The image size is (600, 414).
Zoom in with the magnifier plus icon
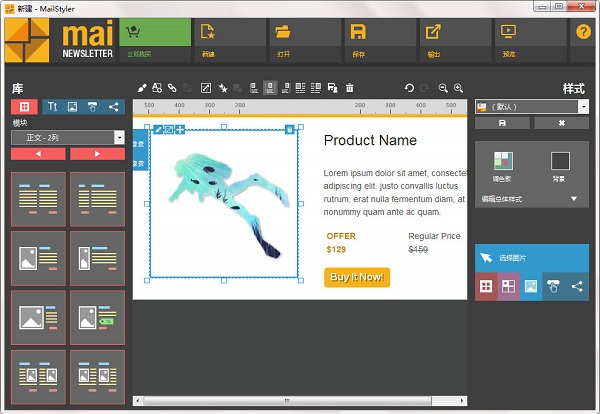tap(459, 88)
